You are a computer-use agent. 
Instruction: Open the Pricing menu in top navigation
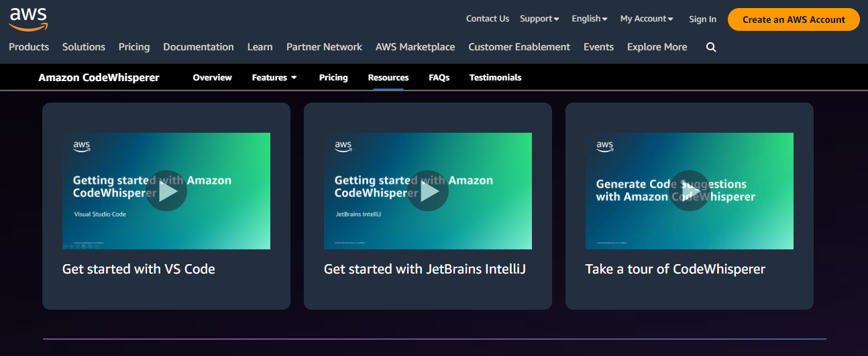tap(134, 47)
